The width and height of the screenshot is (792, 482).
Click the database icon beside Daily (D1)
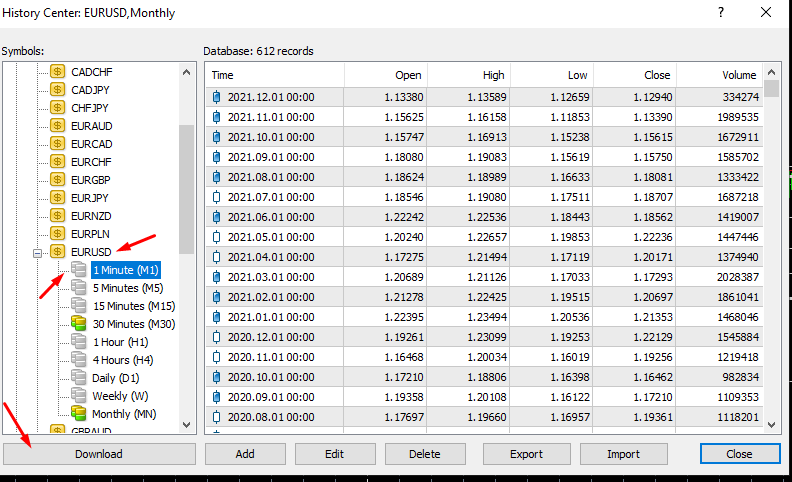(x=78, y=377)
